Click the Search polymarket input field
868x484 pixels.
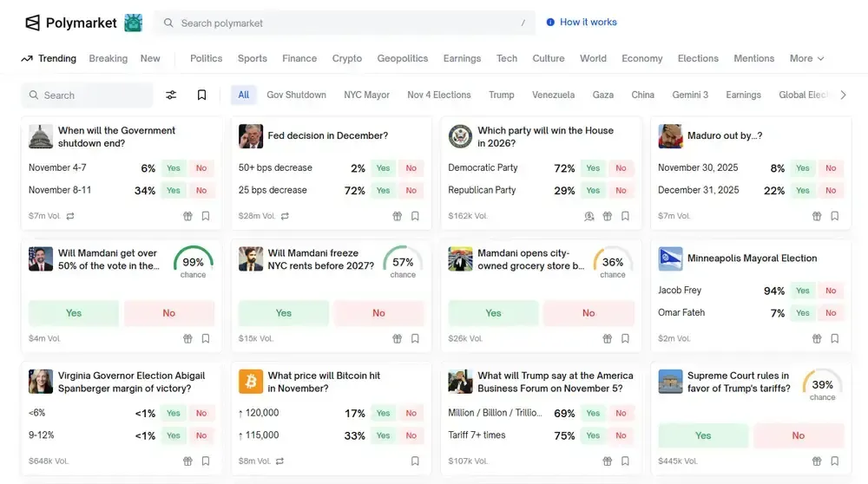click(x=345, y=23)
